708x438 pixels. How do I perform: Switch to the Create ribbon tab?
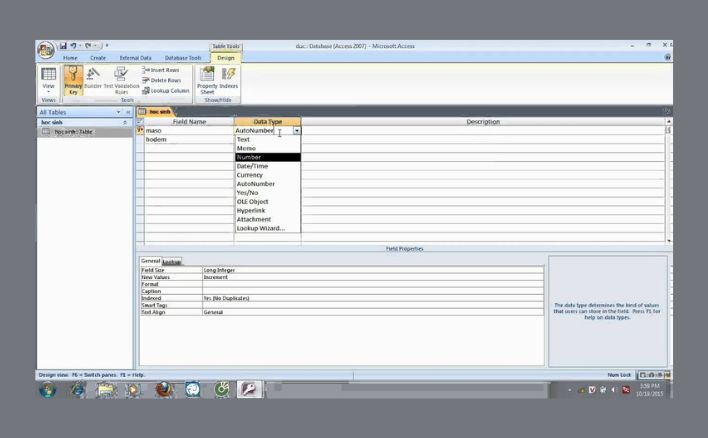[x=98, y=58]
